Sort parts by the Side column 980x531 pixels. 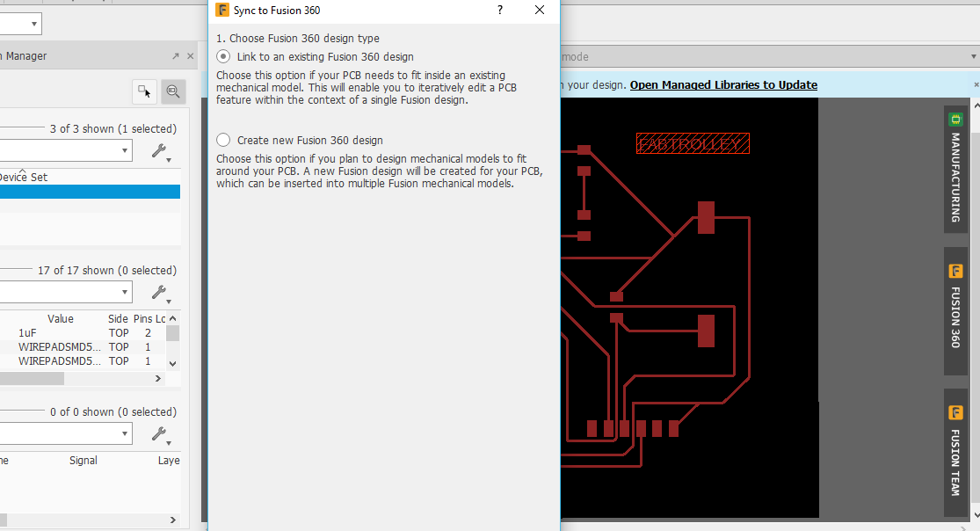118,319
